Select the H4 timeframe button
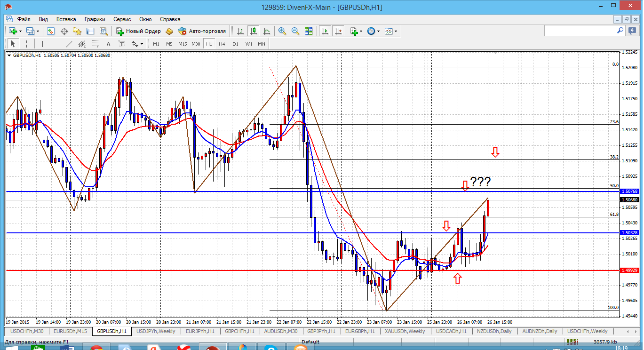Screen dimensions: 644x350 pyautogui.click(x=222, y=44)
